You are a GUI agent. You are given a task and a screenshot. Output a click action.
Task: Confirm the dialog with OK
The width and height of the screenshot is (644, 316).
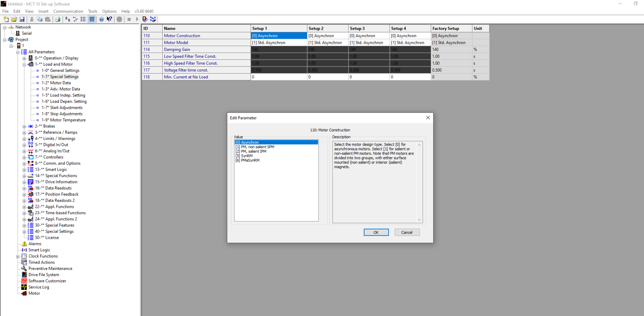[x=376, y=232]
